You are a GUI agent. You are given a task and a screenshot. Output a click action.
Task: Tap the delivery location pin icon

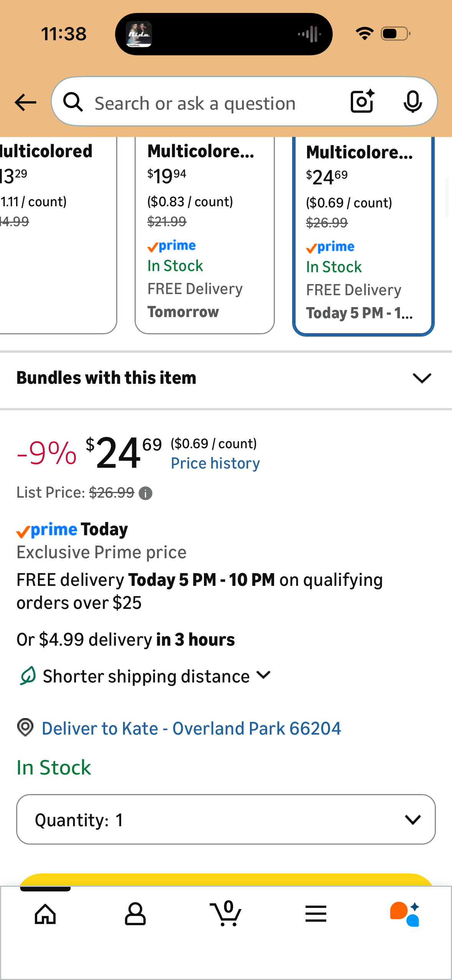click(x=25, y=727)
